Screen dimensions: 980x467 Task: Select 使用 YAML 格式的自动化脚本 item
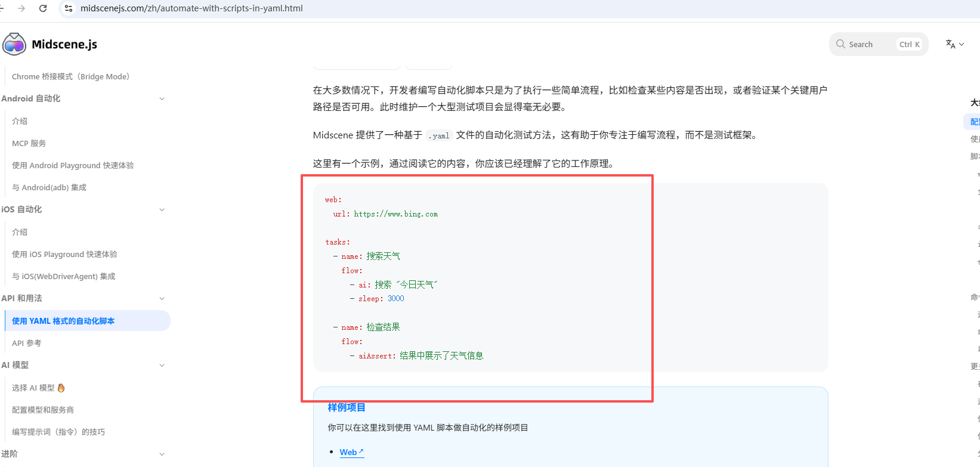pos(87,321)
